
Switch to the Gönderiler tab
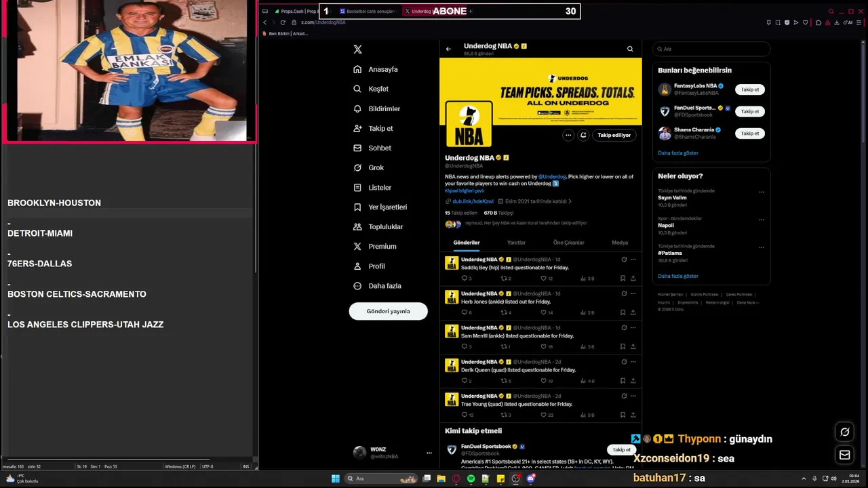point(467,243)
